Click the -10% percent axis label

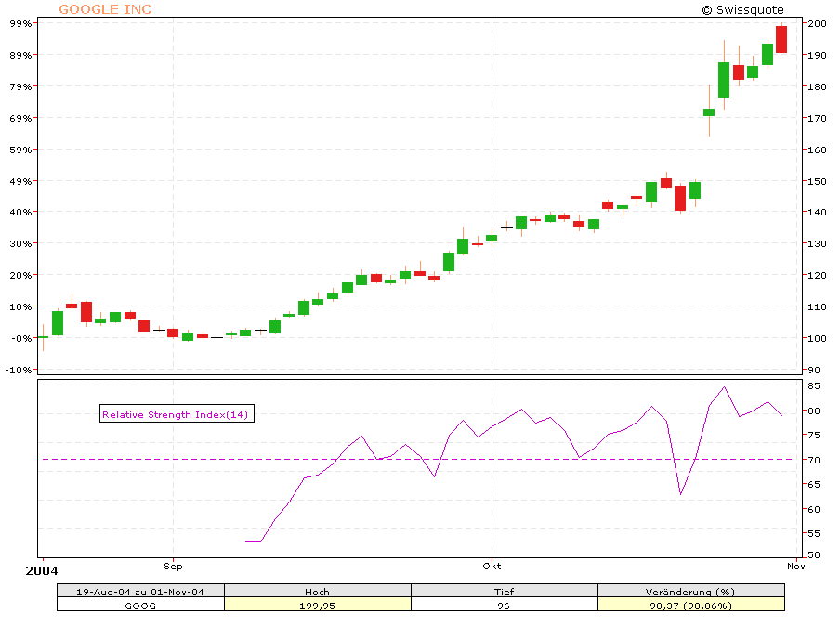(19, 370)
